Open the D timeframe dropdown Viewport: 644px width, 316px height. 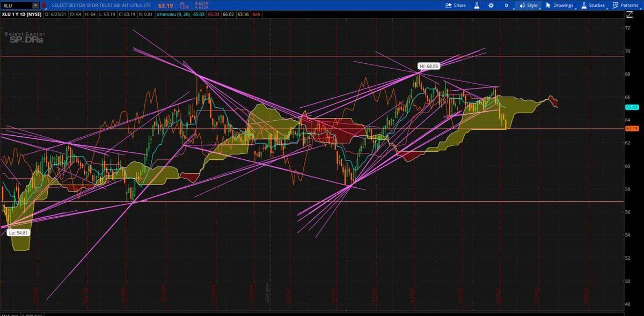(506, 5)
